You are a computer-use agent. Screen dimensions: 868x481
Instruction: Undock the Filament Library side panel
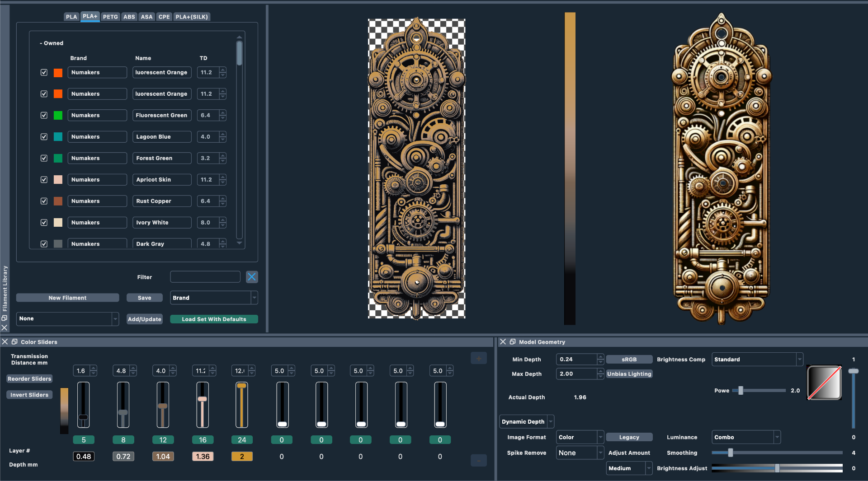pos(5,318)
